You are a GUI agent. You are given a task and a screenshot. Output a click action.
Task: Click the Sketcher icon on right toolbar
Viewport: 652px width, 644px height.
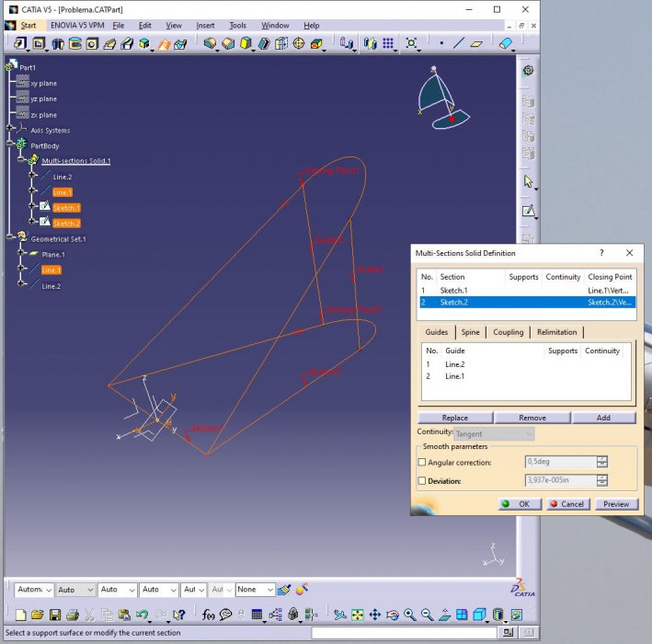[x=528, y=211]
